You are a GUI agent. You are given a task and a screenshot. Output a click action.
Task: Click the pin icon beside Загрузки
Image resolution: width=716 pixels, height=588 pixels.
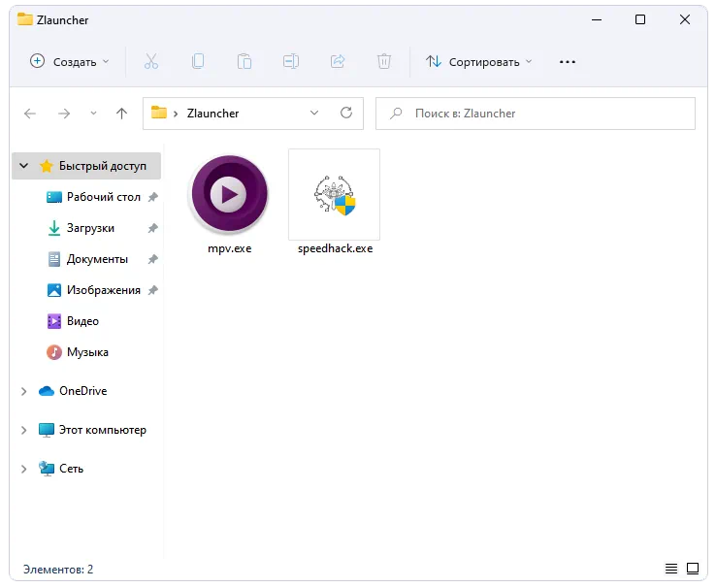[153, 228]
